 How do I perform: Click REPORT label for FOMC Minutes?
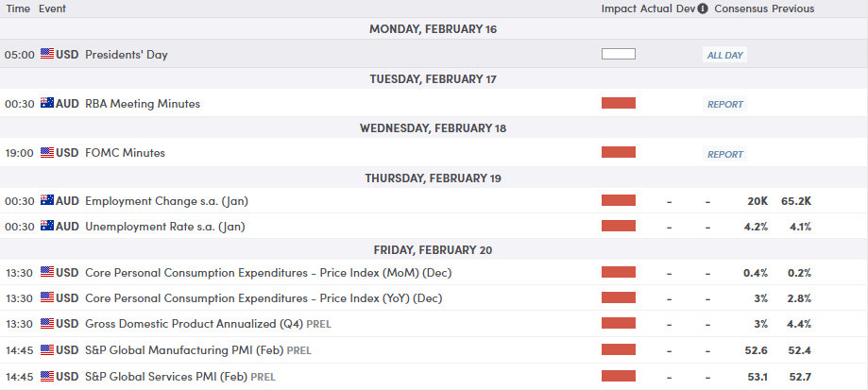pyautogui.click(x=725, y=153)
